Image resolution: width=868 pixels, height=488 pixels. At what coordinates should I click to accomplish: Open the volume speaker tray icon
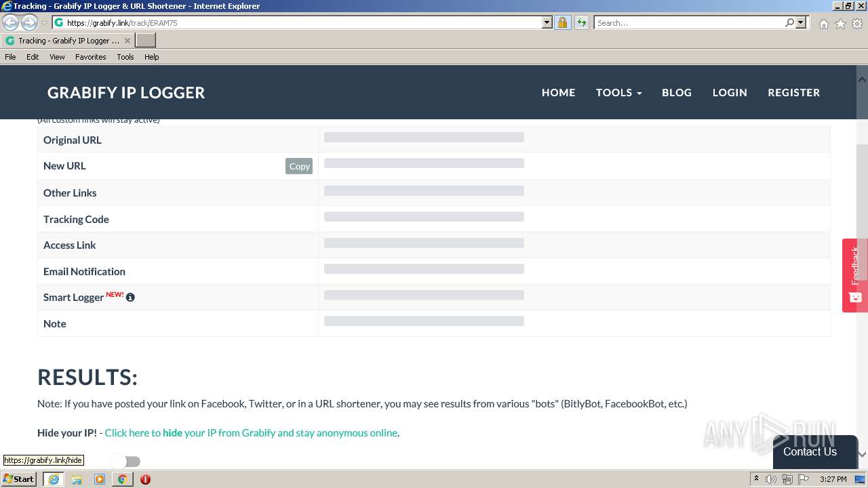click(771, 479)
